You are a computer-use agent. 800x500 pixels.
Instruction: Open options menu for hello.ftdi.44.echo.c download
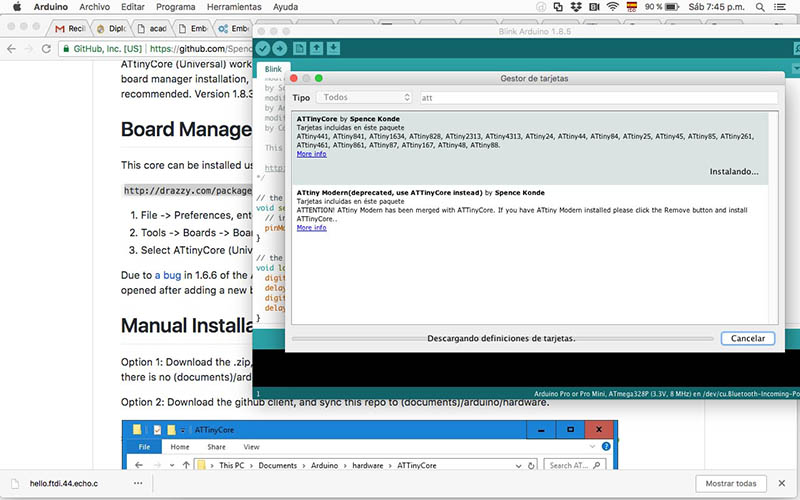[x=138, y=483]
